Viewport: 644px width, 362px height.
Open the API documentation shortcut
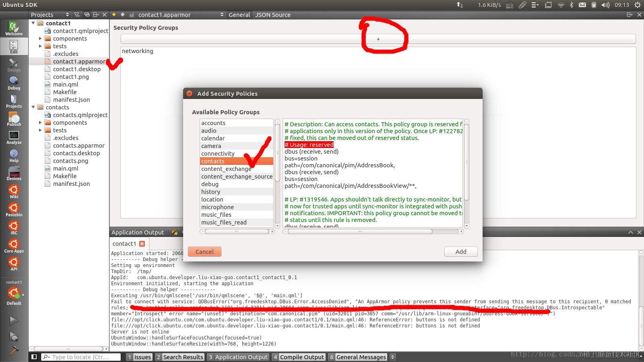click(x=14, y=264)
